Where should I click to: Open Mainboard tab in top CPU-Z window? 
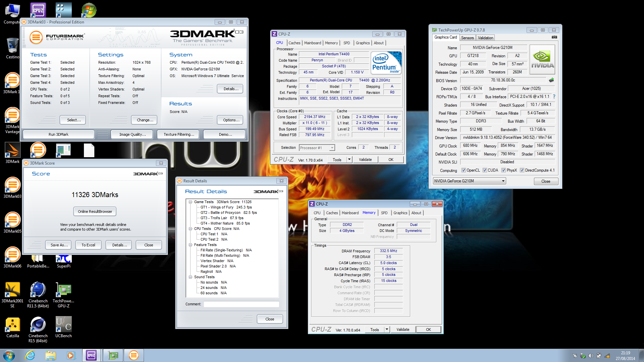coord(313,43)
